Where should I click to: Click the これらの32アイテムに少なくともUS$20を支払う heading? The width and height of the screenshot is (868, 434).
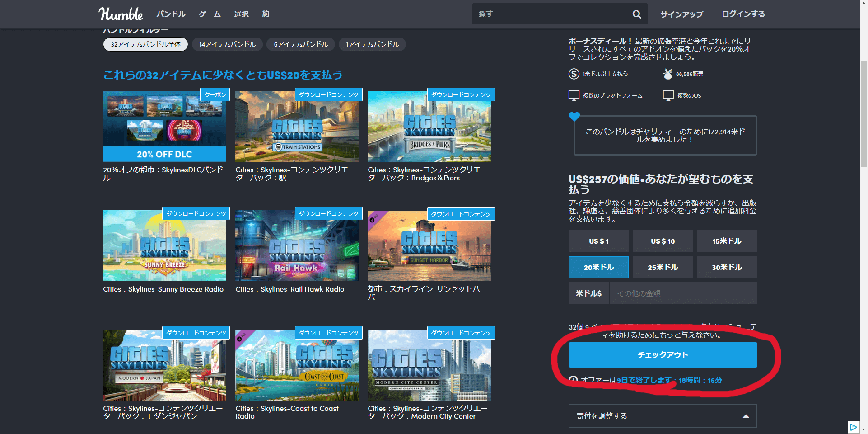click(223, 75)
